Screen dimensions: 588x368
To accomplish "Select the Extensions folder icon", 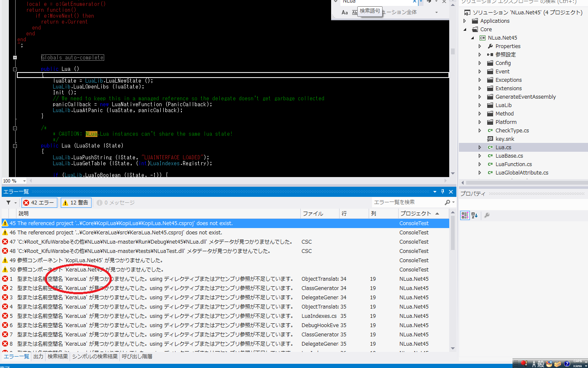I will tap(490, 89).
